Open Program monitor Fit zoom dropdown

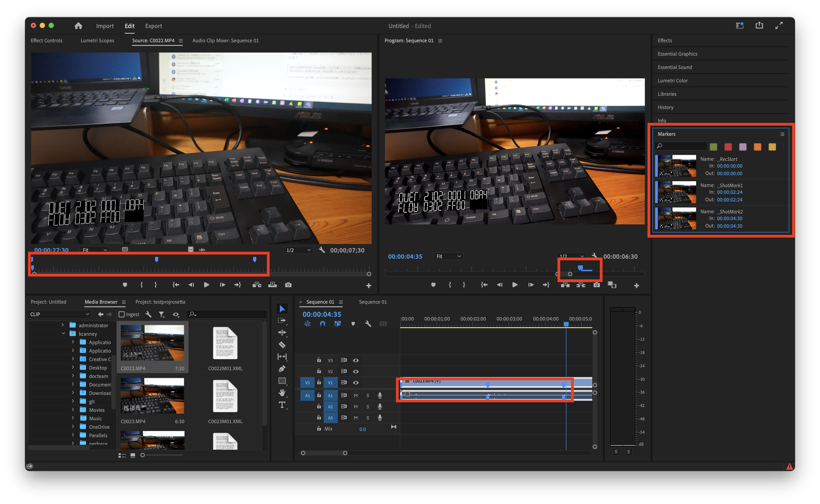[448, 256]
